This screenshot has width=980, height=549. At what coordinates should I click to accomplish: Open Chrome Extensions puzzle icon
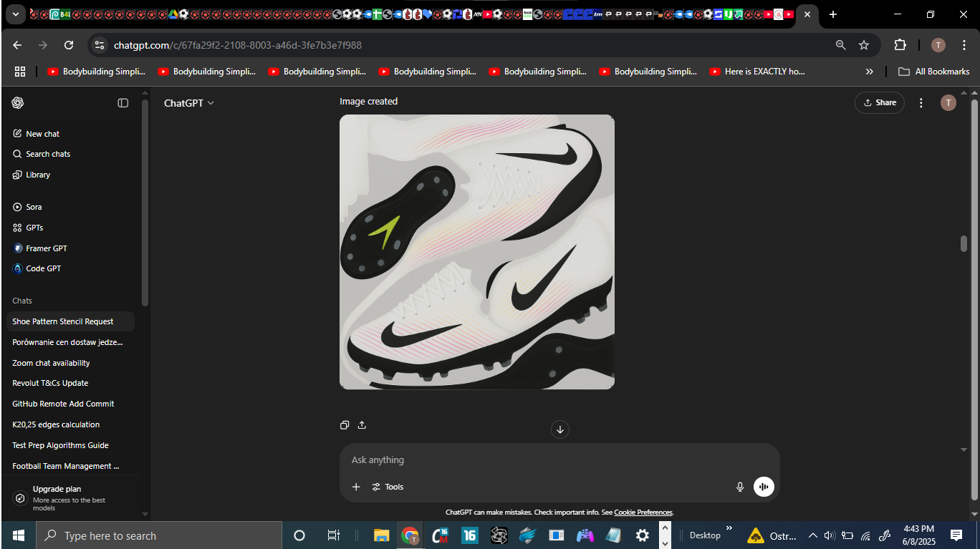pos(900,45)
